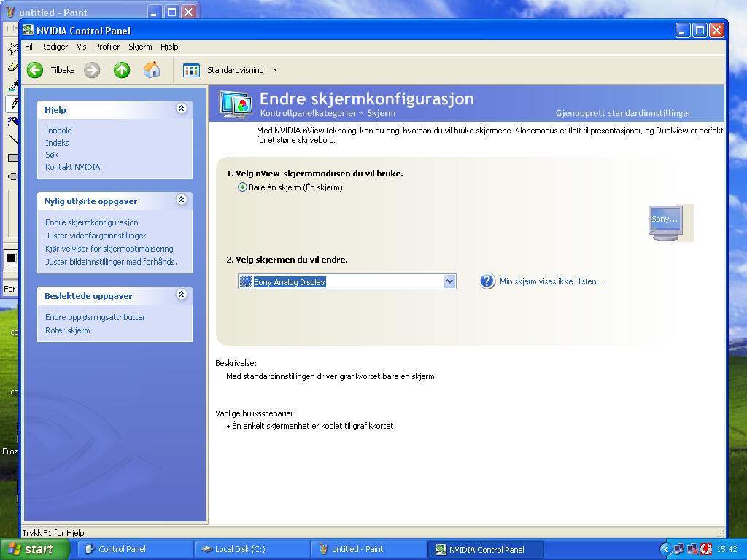Click the Søk help link
Screen dimensions: 747x560
pyautogui.click(x=52, y=155)
